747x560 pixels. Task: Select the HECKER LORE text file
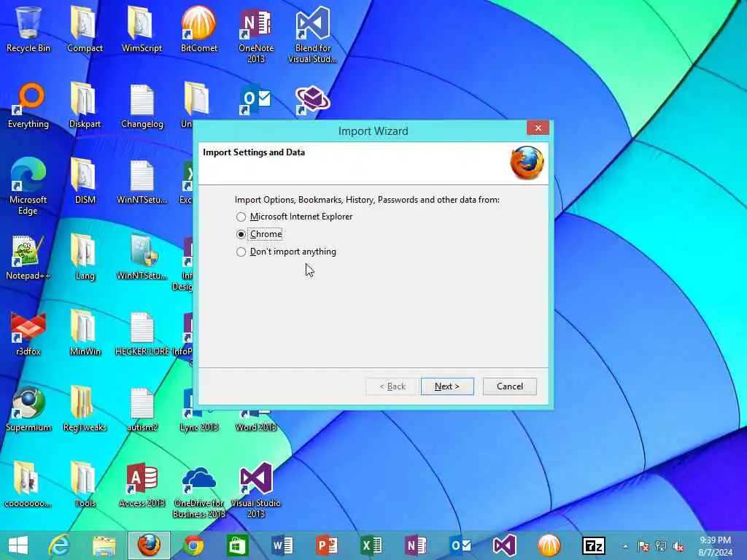pyautogui.click(x=142, y=332)
